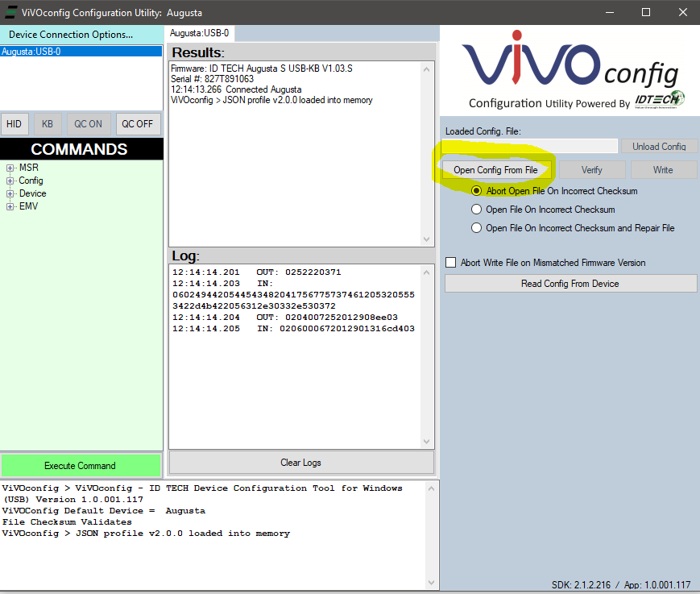Click bottom console scroll down arrow
Screen dimensions: 700x594
431,583
